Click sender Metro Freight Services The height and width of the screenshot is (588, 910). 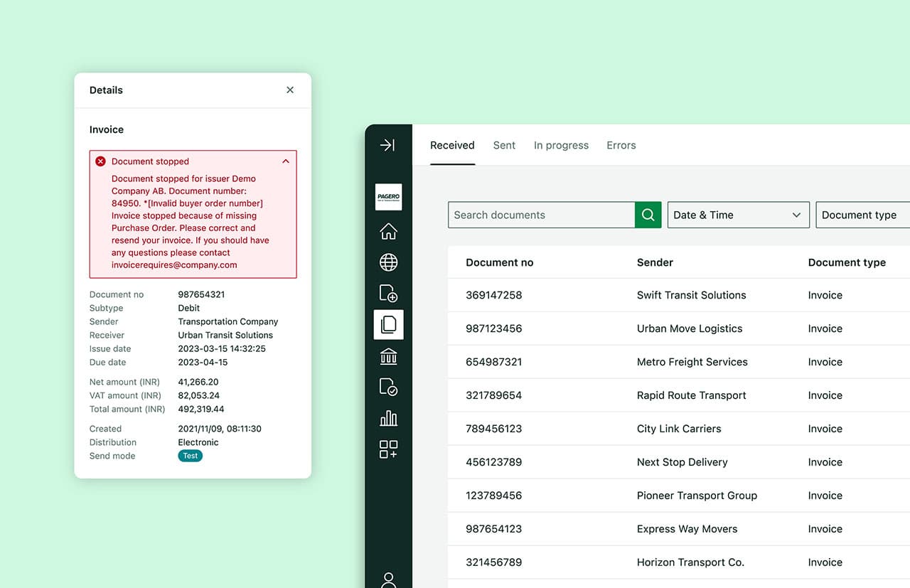point(692,362)
